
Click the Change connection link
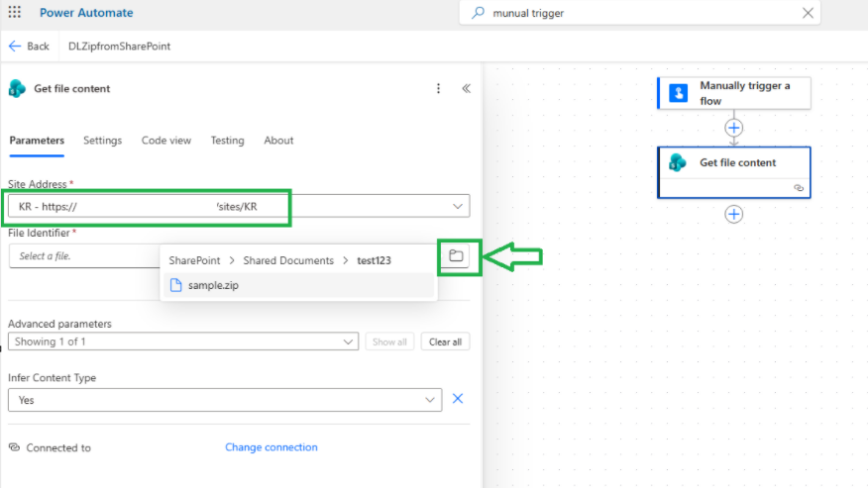click(271, 447)
